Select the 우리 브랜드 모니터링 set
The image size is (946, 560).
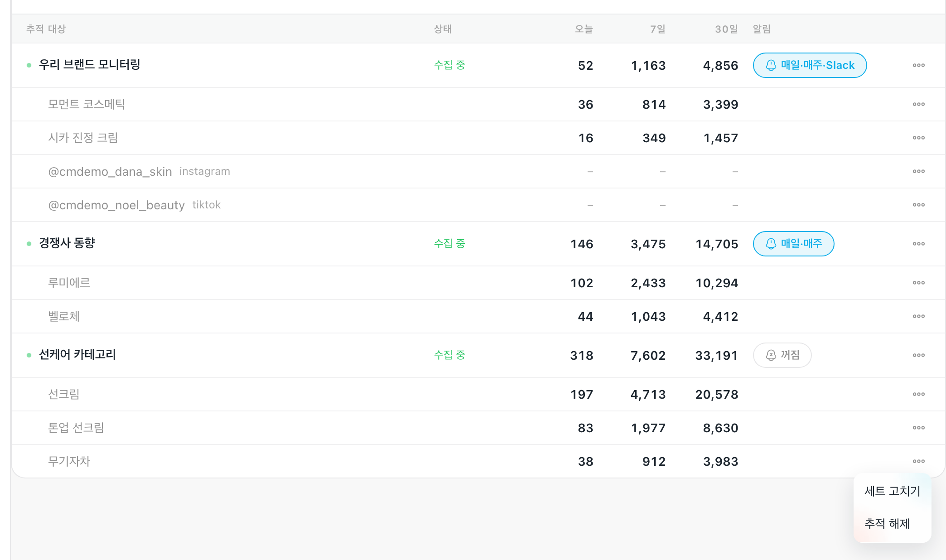point(89,65)
